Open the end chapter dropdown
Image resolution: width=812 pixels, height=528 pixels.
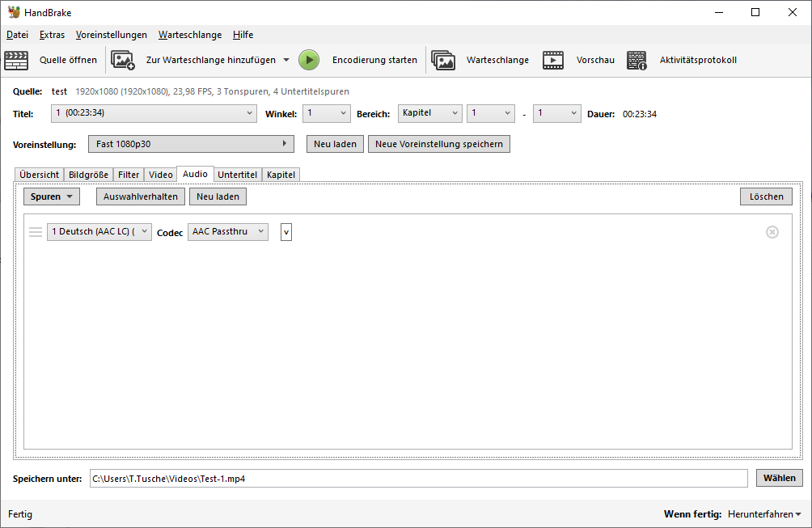pyautogui.click(x=556, y=113)
